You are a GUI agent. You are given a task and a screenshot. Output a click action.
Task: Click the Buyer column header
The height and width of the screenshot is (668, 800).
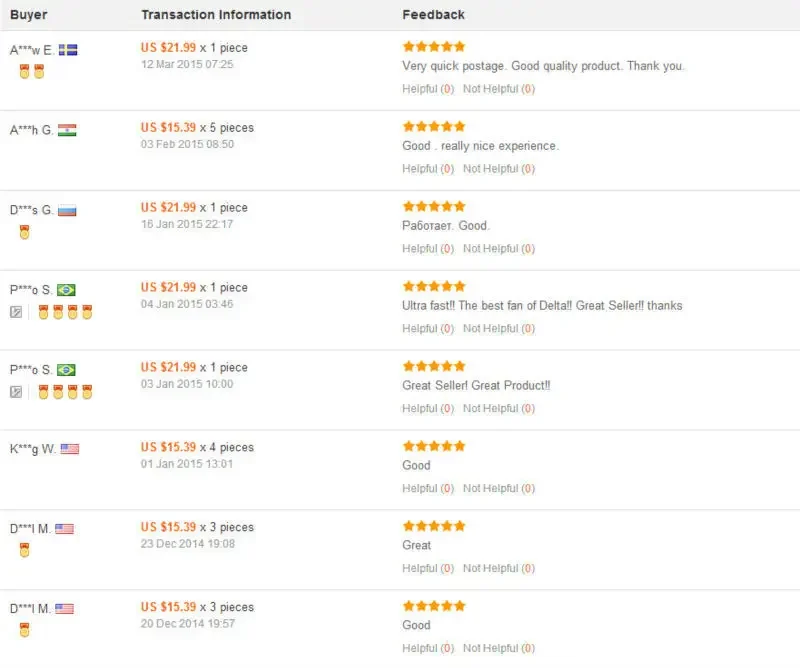point(29,15)
